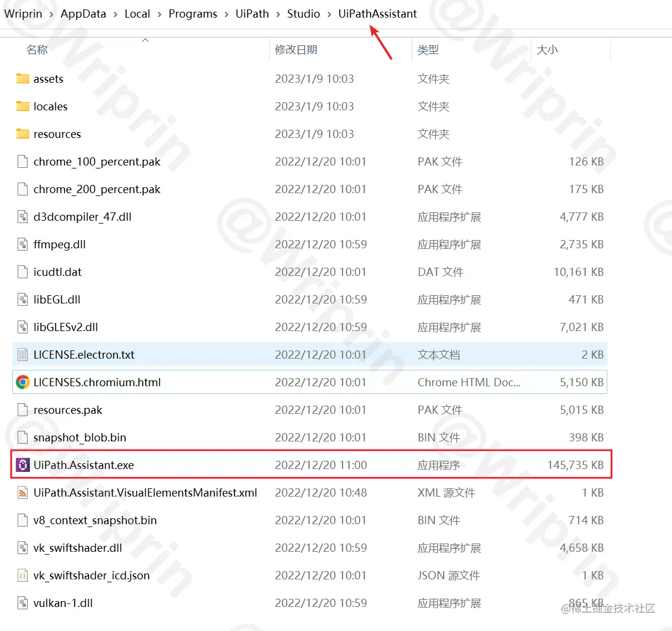Expand the chevron after UiPath in path
The width and height of the screenshot is (672, 631).
click(x=278, y=14)
